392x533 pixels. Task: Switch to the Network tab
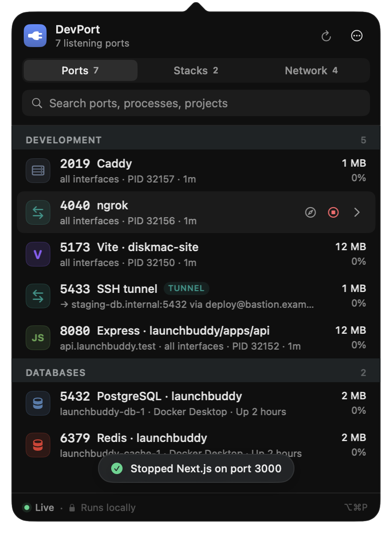point(311,70)
